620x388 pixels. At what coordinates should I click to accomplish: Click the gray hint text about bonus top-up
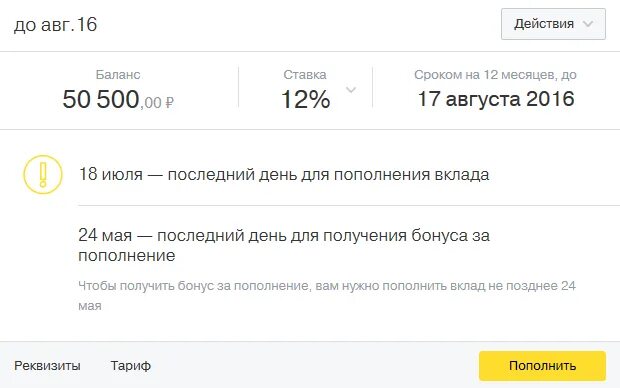tap(327, 295)
